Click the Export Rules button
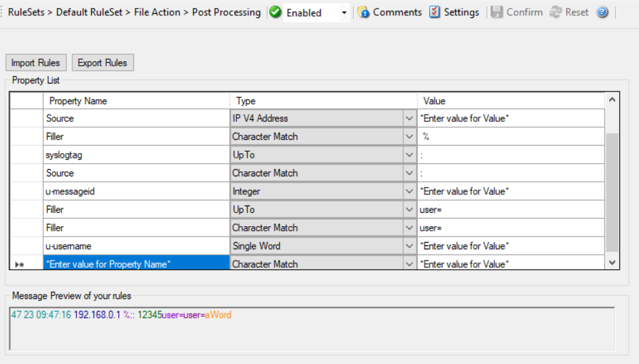 point(103,63)
